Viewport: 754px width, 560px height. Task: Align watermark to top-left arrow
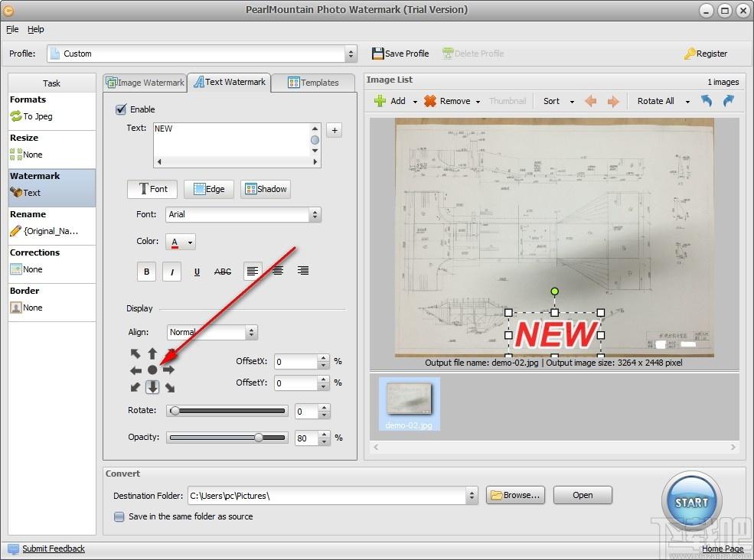coord(135,353)
